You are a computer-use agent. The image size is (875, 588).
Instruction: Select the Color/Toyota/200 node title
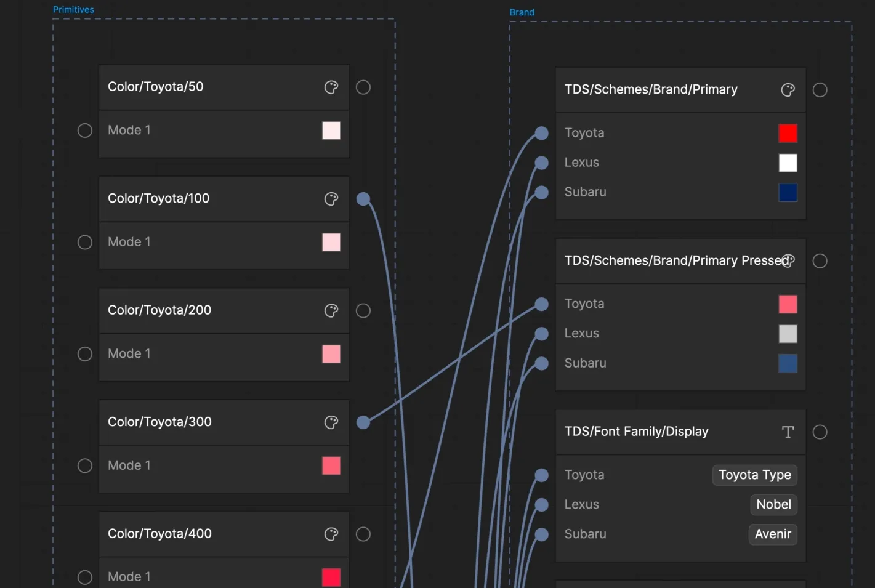(159, 310)
